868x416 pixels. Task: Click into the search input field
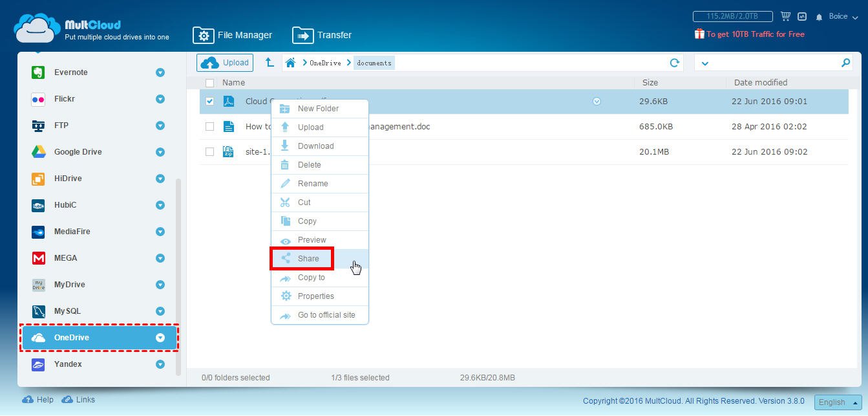click(774, 63)
